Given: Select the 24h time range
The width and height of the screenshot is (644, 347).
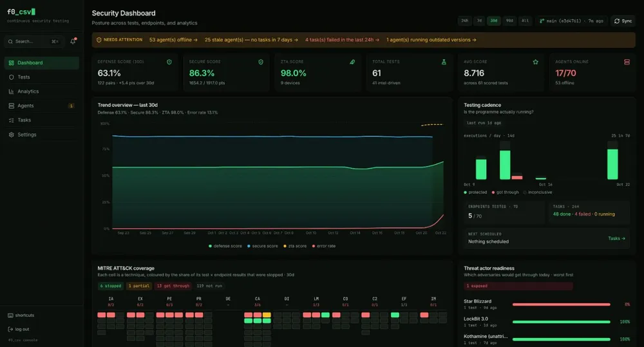Looking at the screenshot, I should point(464,21).
